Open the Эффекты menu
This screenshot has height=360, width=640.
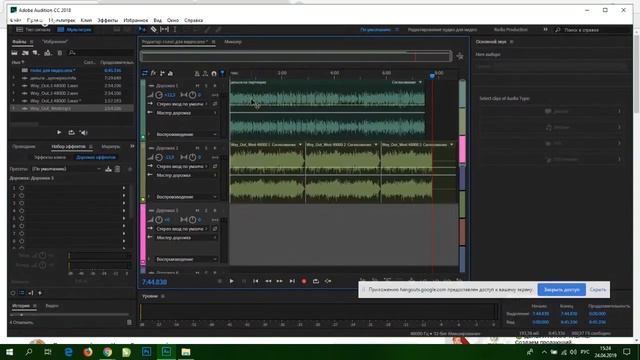pos(107,20)
